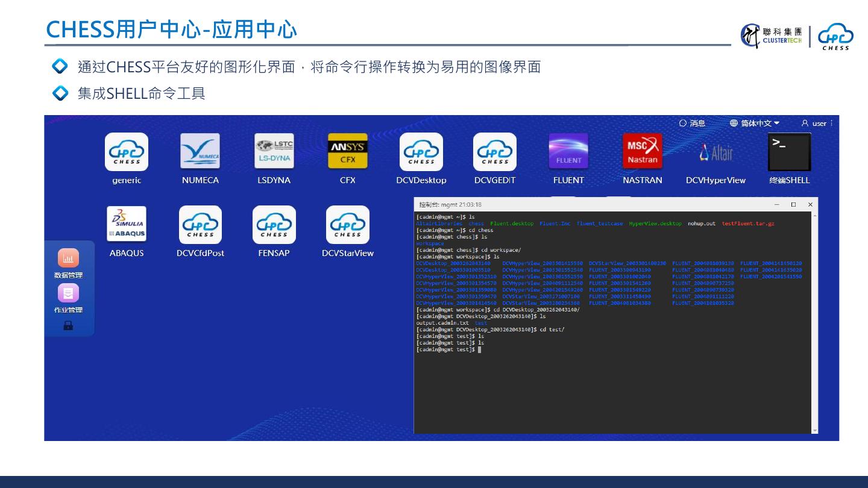The height and width of the screenshot is (488, 868).
Task: Launch the NUMECA application
Action: [x=200, y=152]
